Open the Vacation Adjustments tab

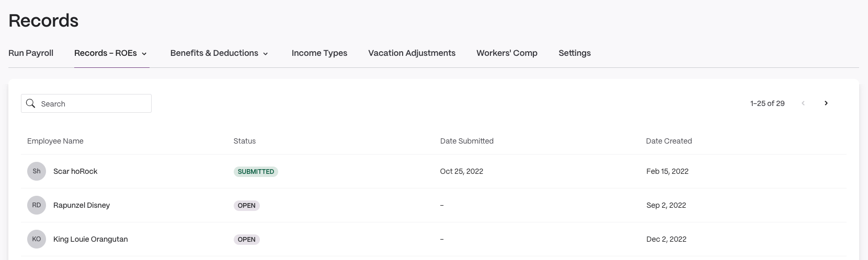412,53
